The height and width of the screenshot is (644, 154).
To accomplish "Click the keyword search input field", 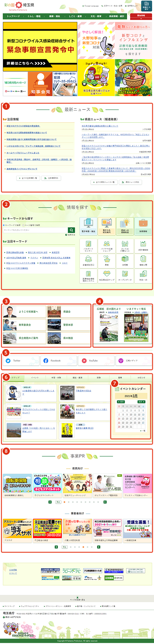I will pos(35,230).
